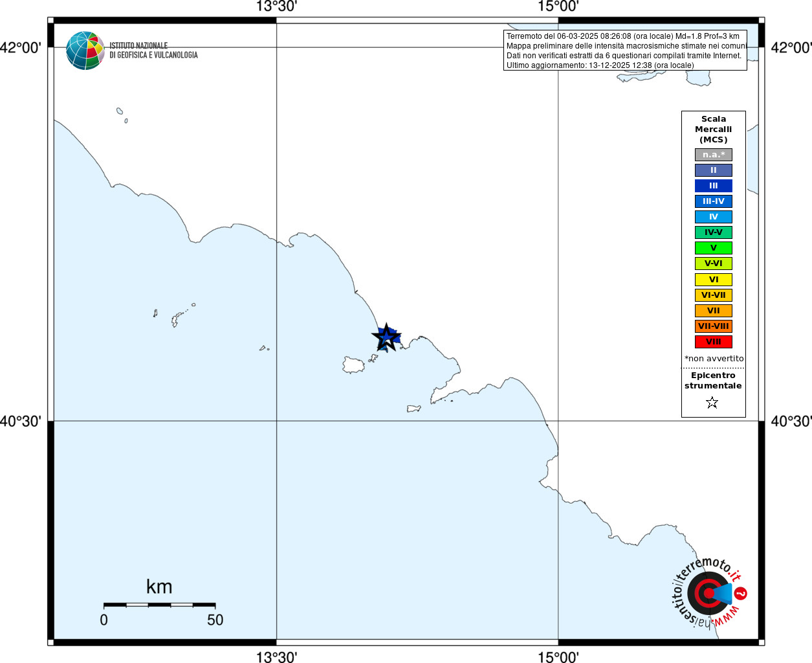Click the left 42°00' latitude label
Image resolution: width=812 pixels, height=663 pixels.
21,47
